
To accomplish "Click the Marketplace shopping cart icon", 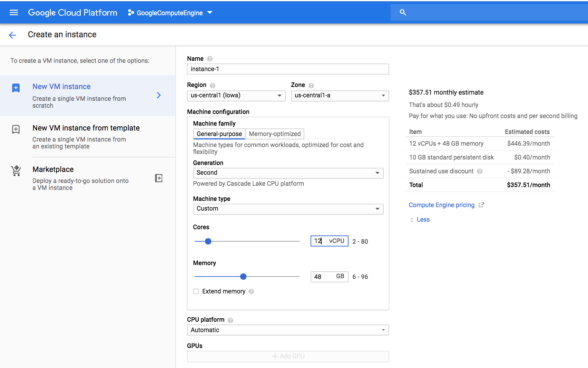I will click(x=16, y=171).
